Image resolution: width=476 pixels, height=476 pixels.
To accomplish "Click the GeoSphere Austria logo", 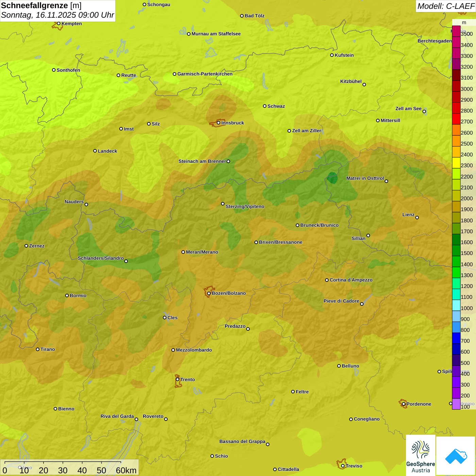I will pyautogui.click(x=421, y=455).
